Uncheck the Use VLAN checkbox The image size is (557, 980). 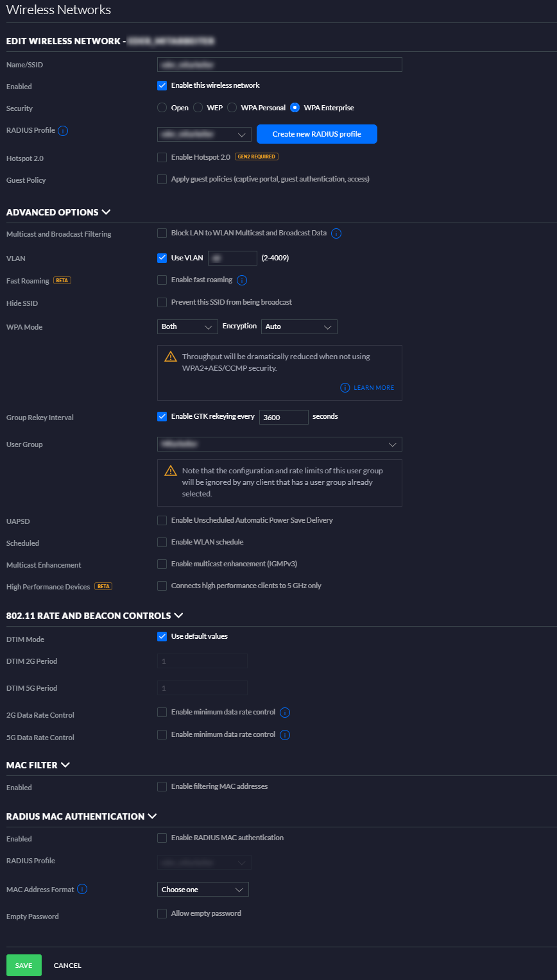point(162,258)
